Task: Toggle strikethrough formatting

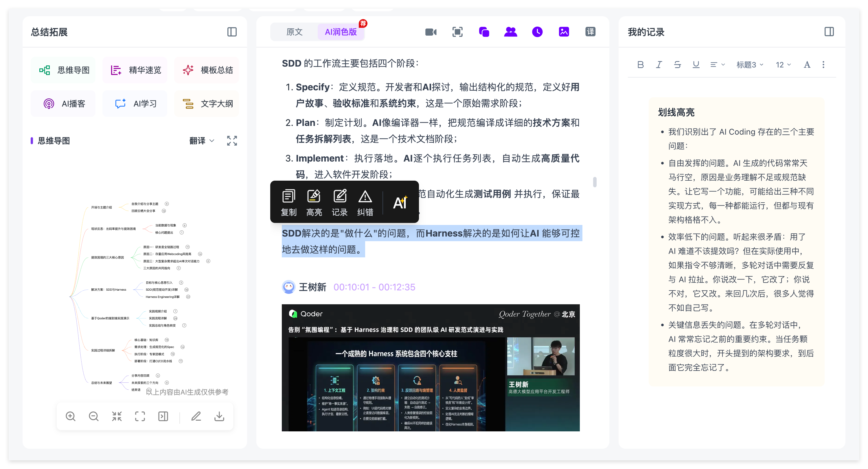Action: coord(677,64)
